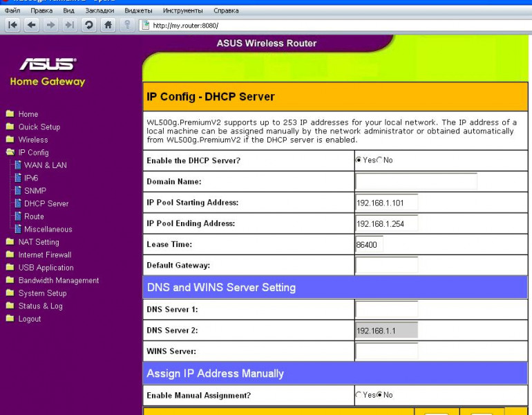532x415 pixels.
Task: Click the Miscellaneous page icon
Action: coord(18,229)
